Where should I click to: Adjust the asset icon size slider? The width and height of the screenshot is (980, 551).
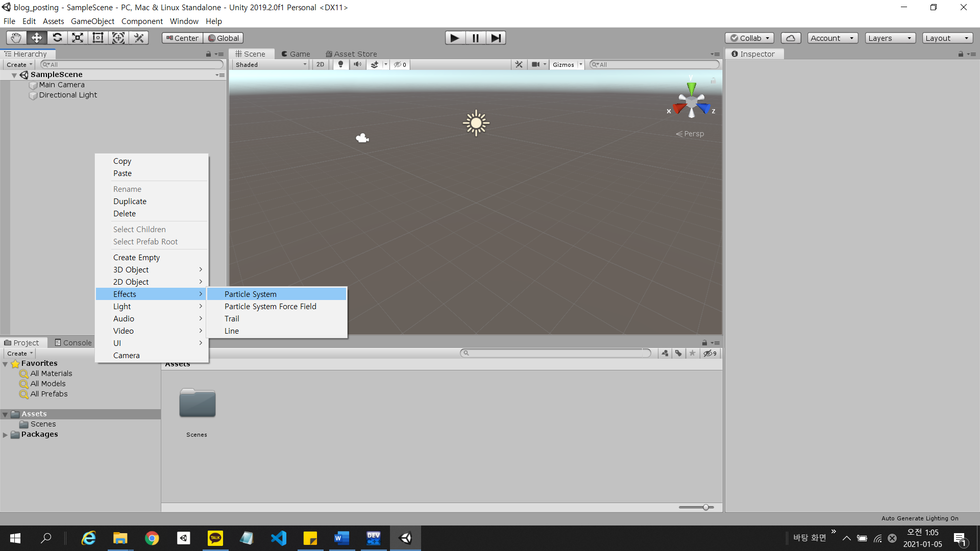point(705,507)
